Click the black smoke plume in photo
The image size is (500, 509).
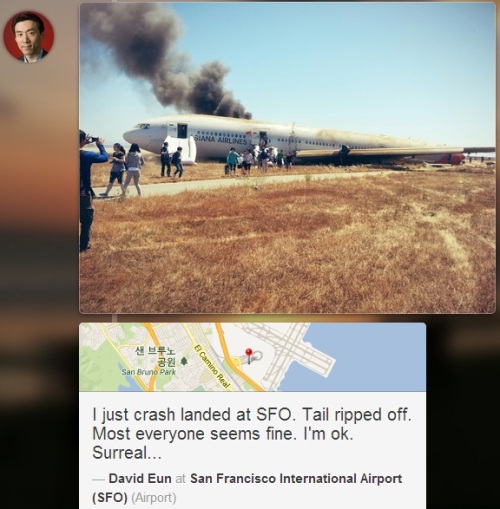click(167, 60)
